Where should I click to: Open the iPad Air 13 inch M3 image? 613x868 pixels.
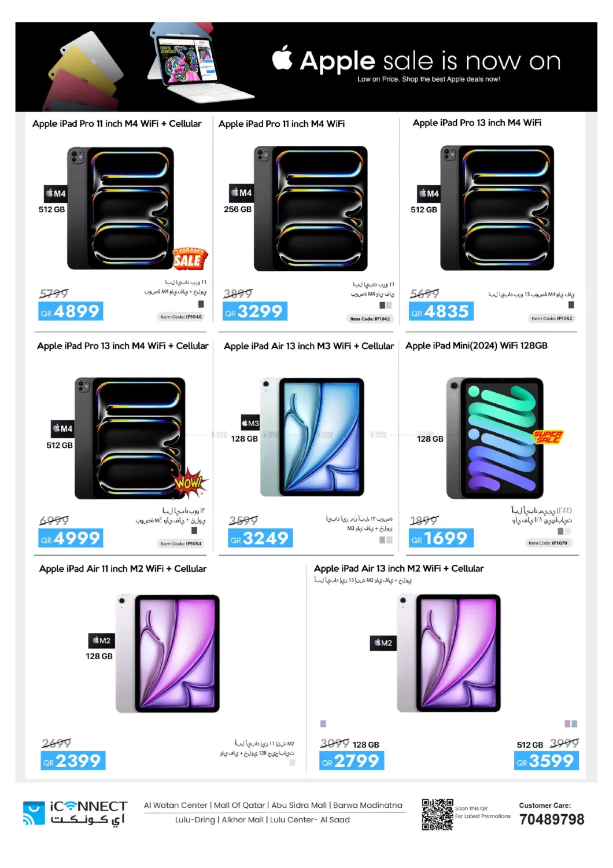[312, 437]
